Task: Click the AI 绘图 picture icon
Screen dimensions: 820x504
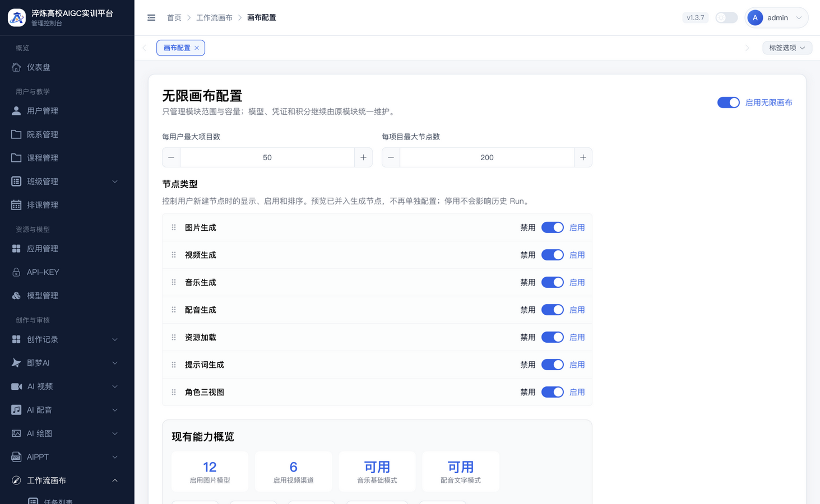Action: pos(16,433)
